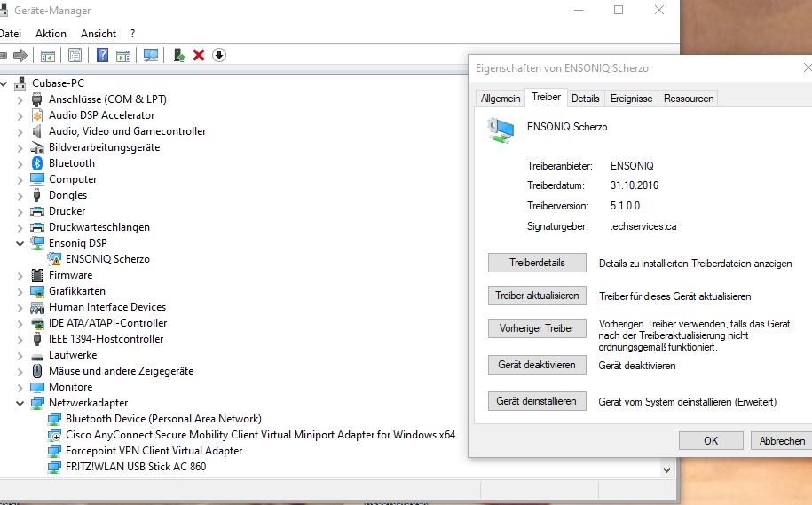This screenshot has height=505, width=812.
Task: Switch to the Ressourcen tab
Action: coord(689,99)
